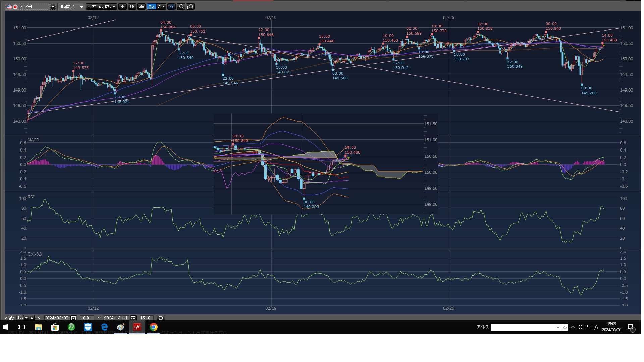Click the taskbar address input field
644x362 pixels.
tap(523, 327)
